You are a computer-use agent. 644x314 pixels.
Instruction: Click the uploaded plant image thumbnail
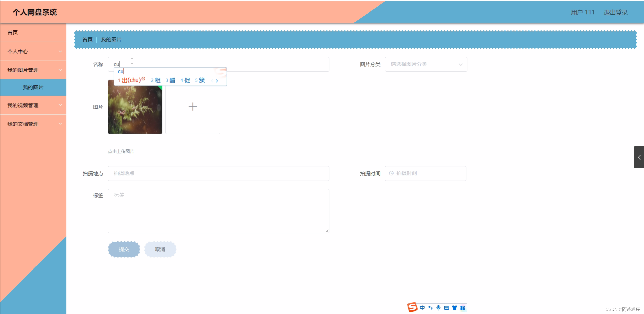point(135,111)
